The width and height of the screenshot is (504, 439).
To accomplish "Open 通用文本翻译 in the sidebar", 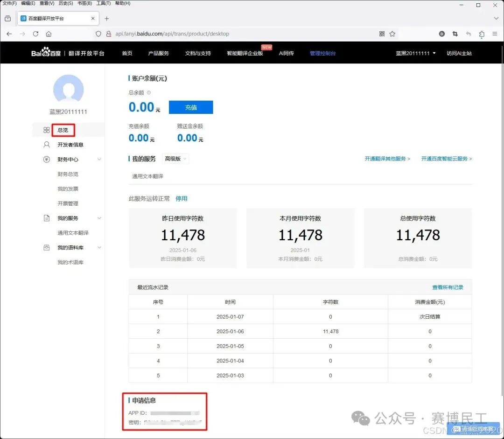I will point(73,233).
